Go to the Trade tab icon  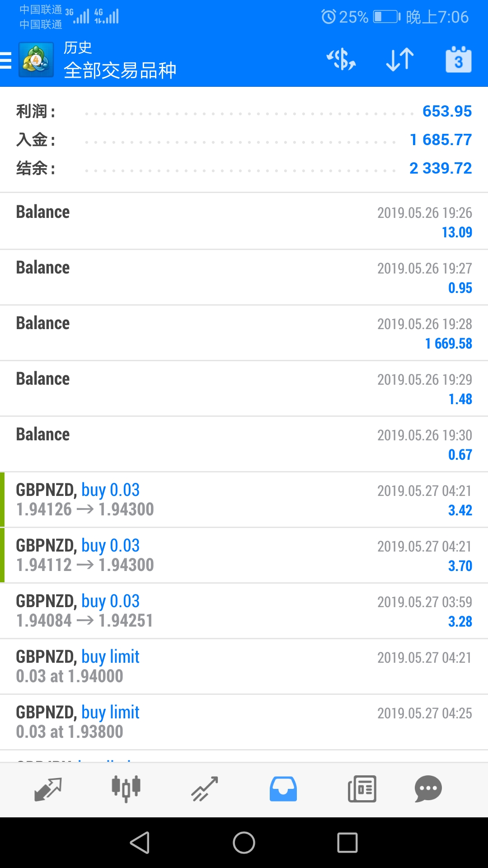[x=205, y=789]
